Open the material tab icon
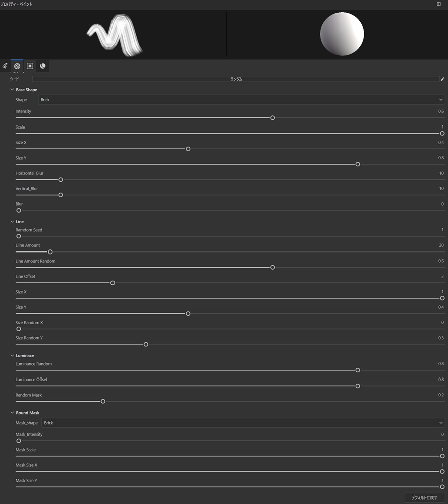448x504 pixels. click(43, 66)
